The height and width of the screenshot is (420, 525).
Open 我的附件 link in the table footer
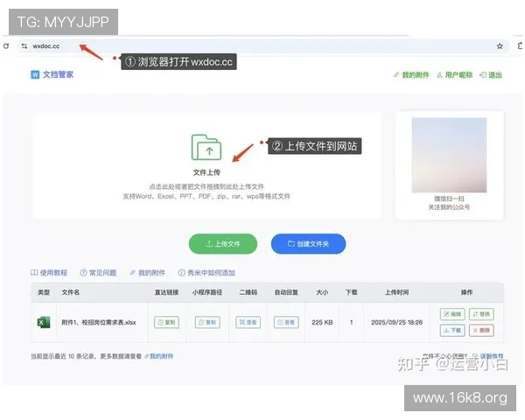pyautogui.click(x=159, y=356)
